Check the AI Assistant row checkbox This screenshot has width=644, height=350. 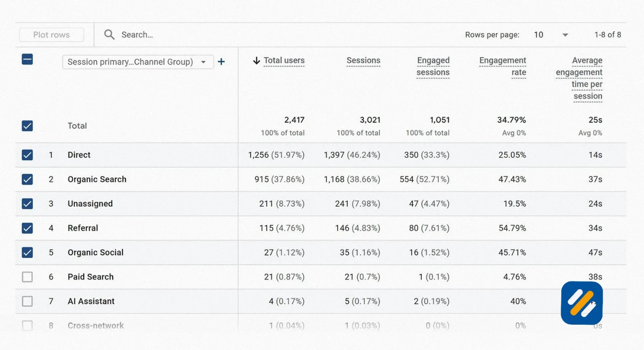pyautogui.click(x=28, y=301)
